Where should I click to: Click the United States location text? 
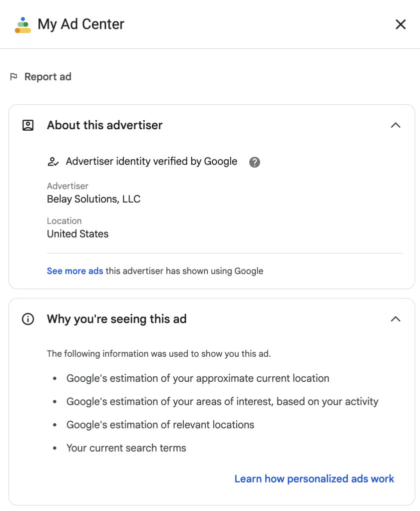(77, 234)
